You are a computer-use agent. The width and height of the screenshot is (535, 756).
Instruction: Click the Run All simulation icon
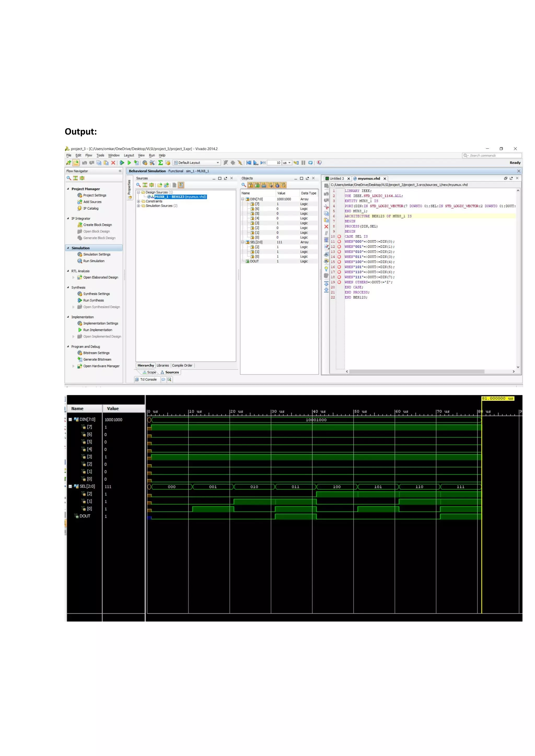pos(256,163)
